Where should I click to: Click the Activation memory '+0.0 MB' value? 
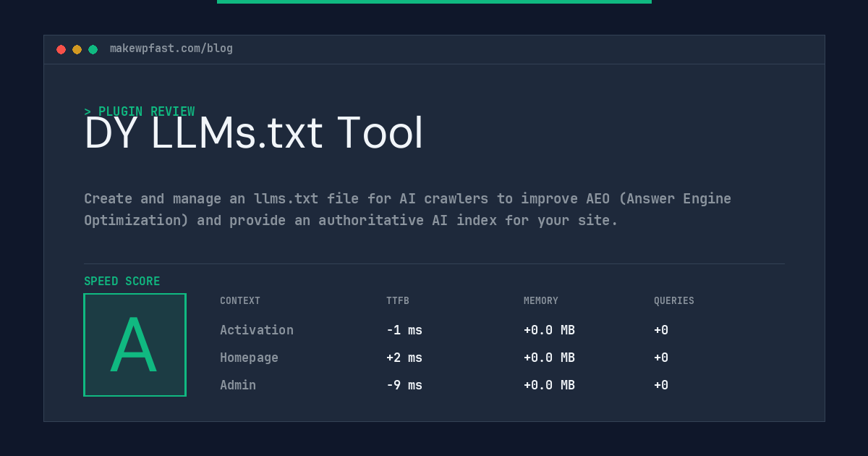coord(549,330)
